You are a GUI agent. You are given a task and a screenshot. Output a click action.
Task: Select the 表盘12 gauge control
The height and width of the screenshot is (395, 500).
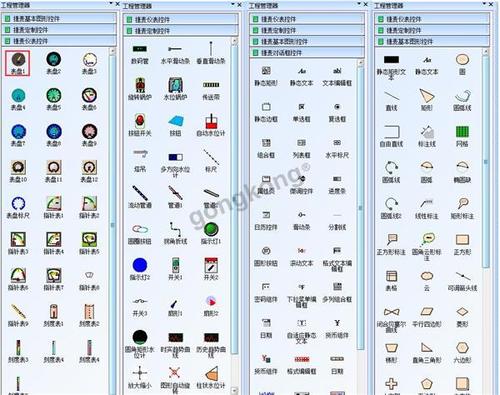pyautogui.click(x=89, y=171)
